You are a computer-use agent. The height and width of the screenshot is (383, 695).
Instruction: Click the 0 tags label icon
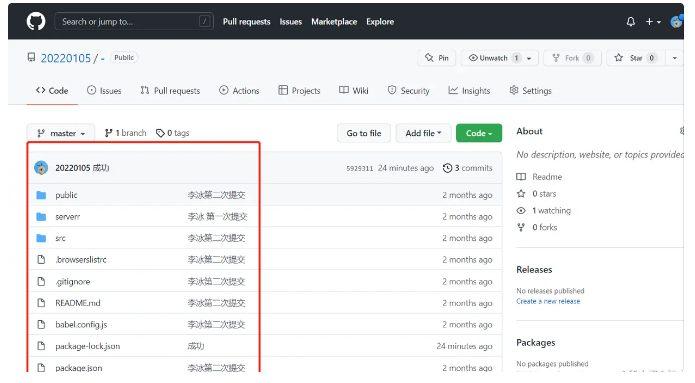pos(160,133)
